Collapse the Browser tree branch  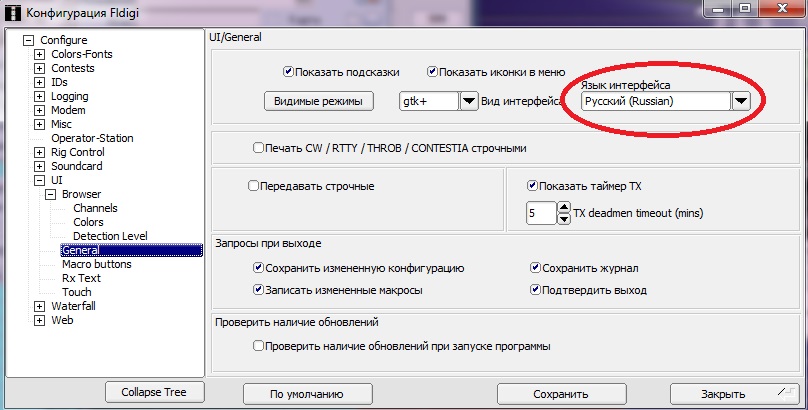[x=51, y=194]
